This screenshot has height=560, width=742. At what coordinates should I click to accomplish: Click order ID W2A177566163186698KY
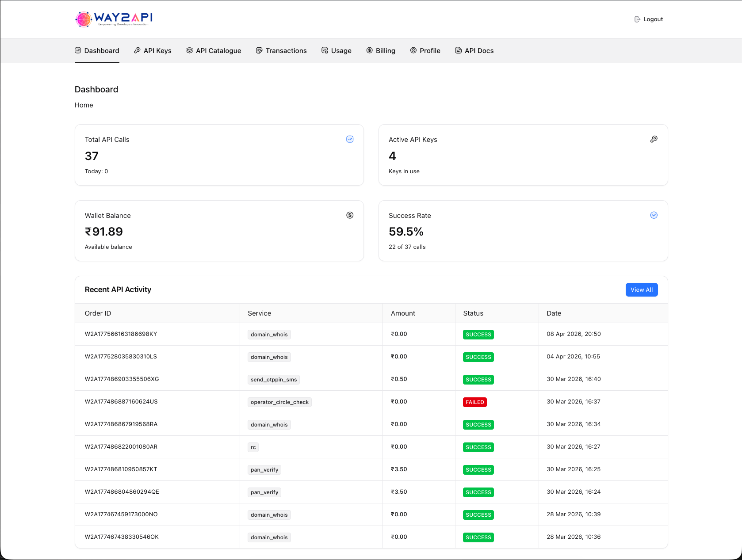coord(121,334)
